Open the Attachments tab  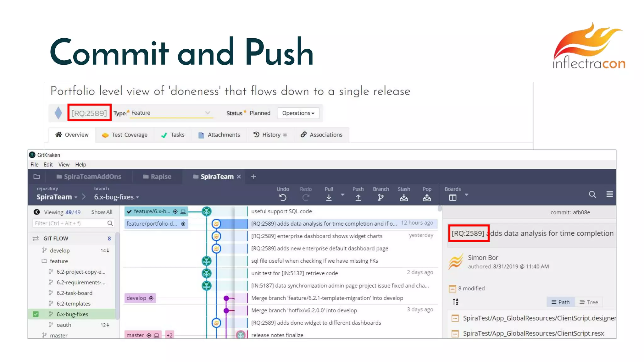[219, 135]
